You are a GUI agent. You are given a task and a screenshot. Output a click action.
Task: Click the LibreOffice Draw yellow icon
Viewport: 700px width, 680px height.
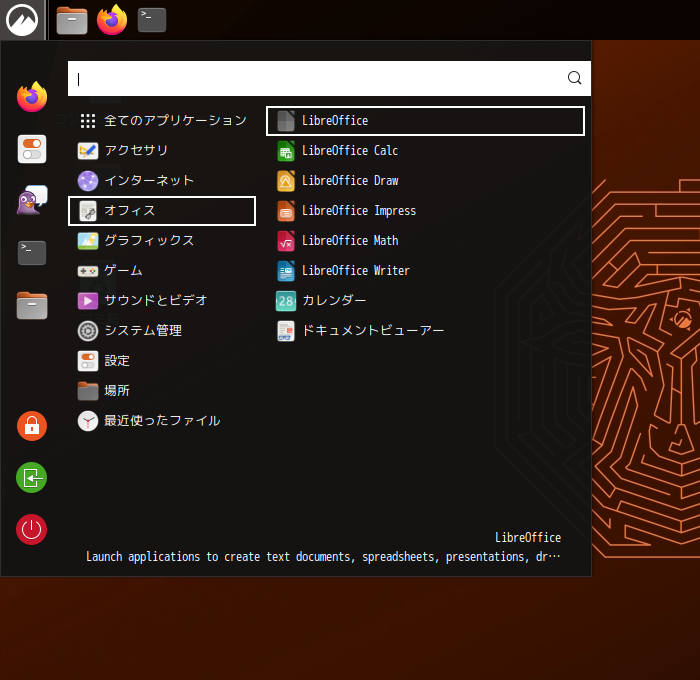pos(286,181)
